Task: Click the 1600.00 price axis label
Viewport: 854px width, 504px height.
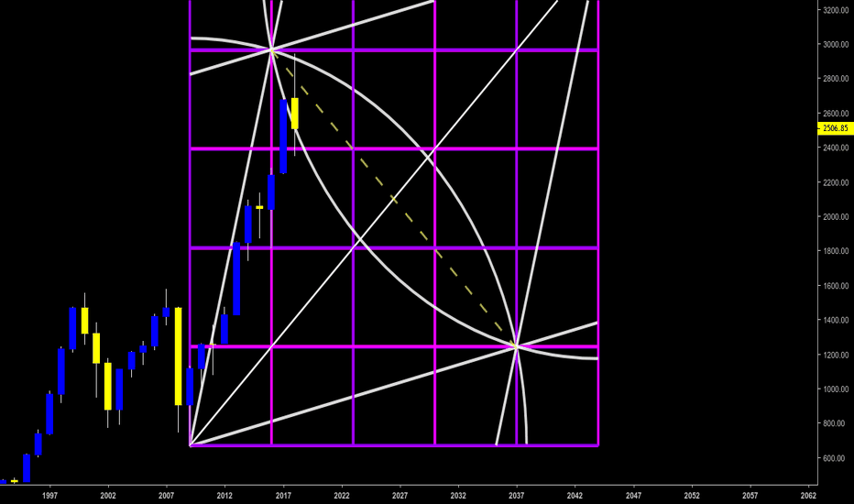Action: click(x=836, y=286)
